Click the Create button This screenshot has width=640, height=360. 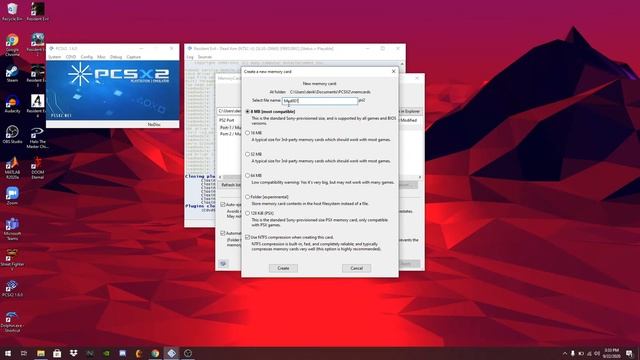pyautogui.click(x=283, y=268)
